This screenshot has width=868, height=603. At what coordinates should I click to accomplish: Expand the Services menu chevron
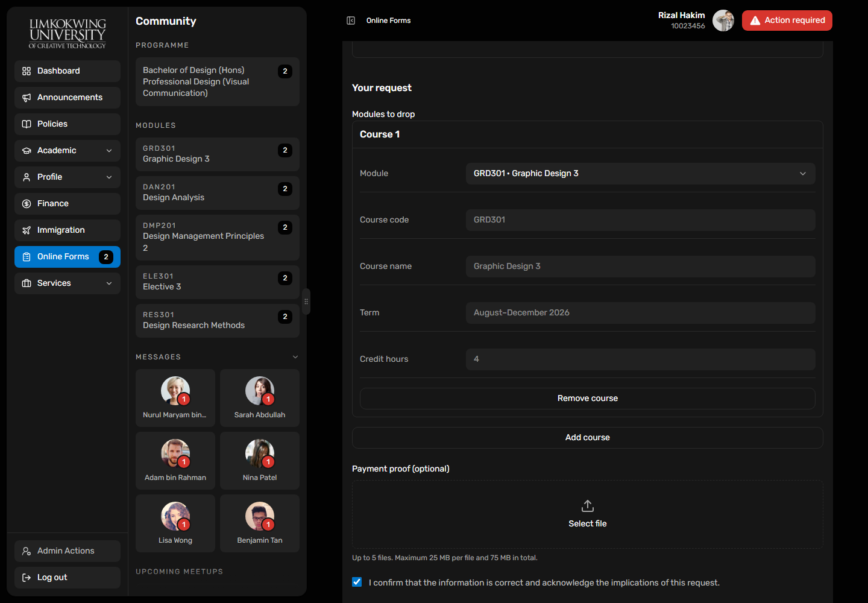[x=109, y=283]
